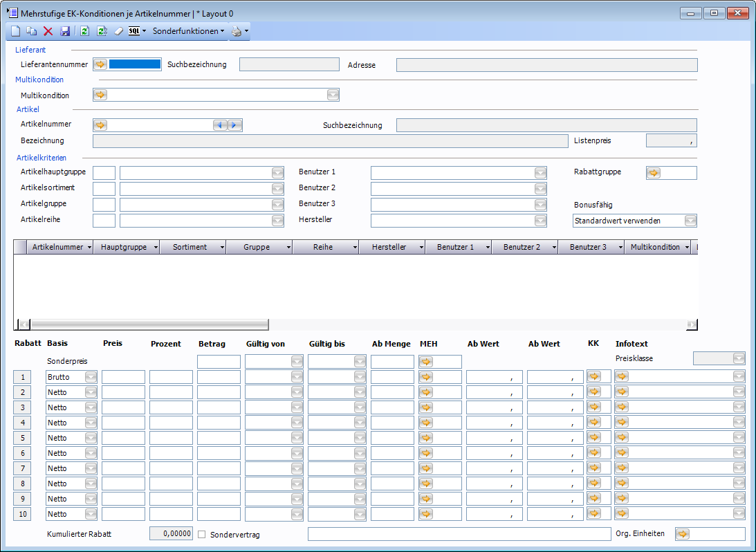The image size is (756, 552).
Task: Click the copy record toolbar icon
Action: pos(31,31)
